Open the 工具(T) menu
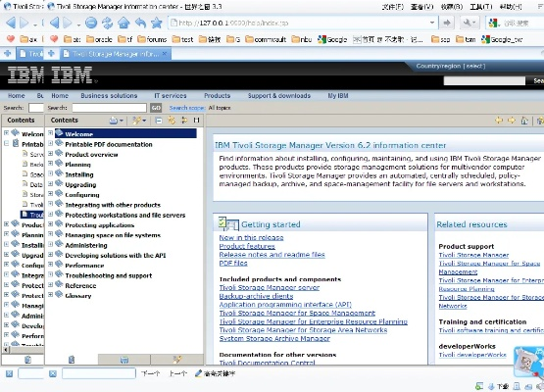The image size is (544, 392). point(481,7)
